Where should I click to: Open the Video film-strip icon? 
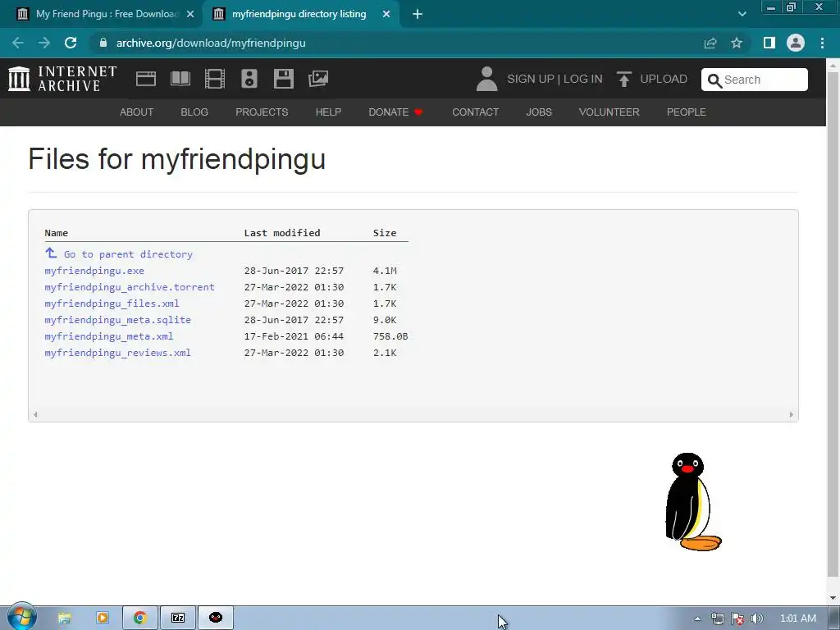(215, 79)
